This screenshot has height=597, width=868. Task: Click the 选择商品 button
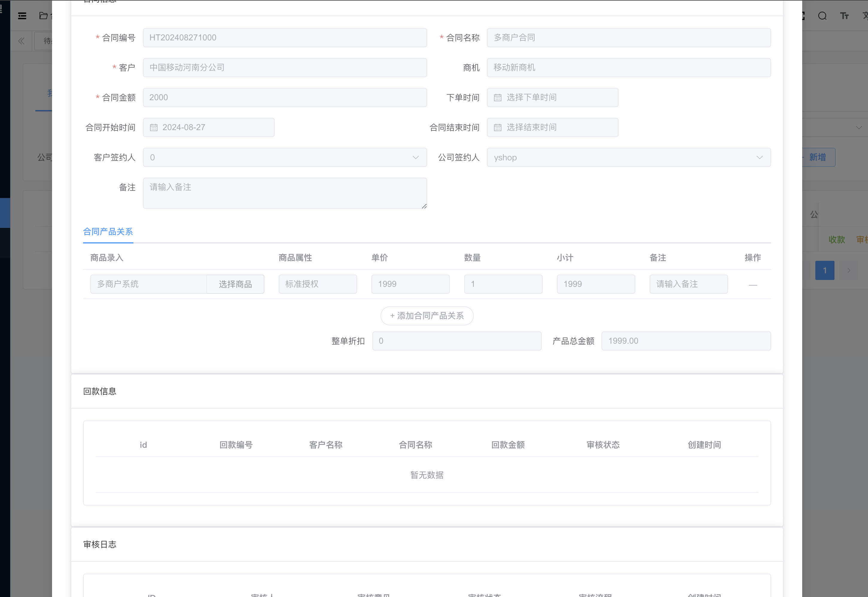235,284
